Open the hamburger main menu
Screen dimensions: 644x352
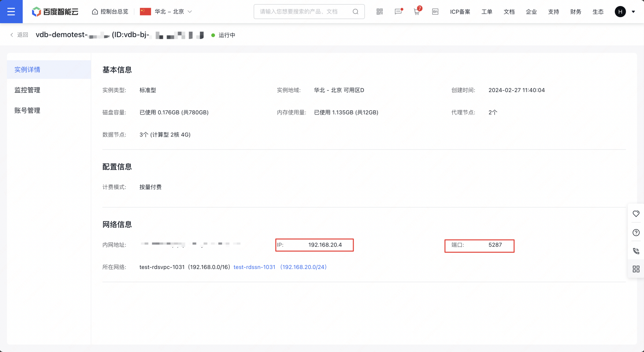pyautogui.click(x=11, y=11)
